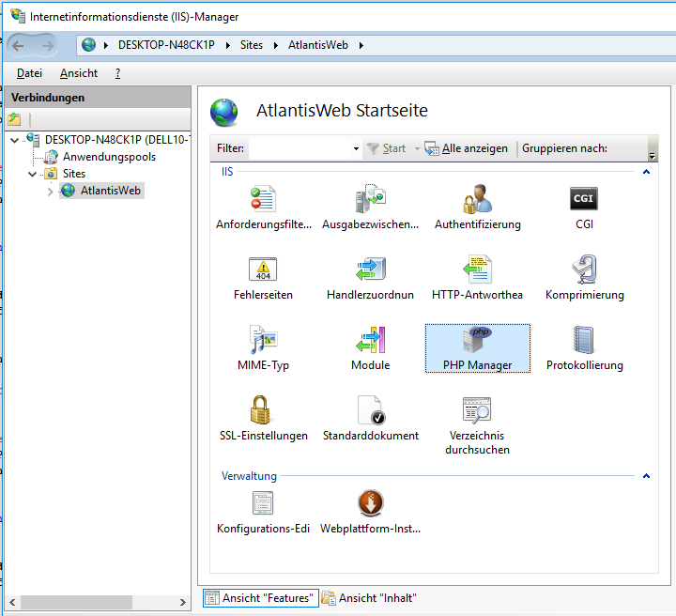Expand the AtlantisWeb tree node

click(x=50, y=192)
